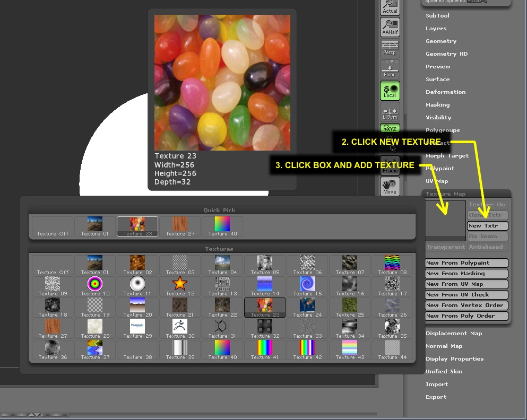Select Texture 24 world map
The image size is (527, 420).
tap(307, 307)
